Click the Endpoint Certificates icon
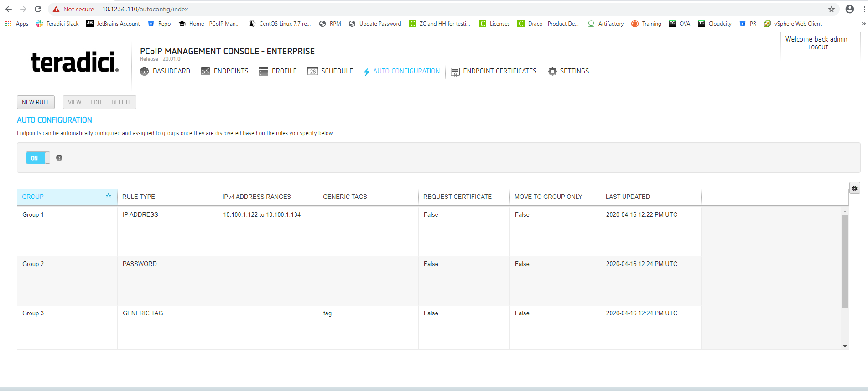Screen dimensions: 868x391 [x=455, y=72]
